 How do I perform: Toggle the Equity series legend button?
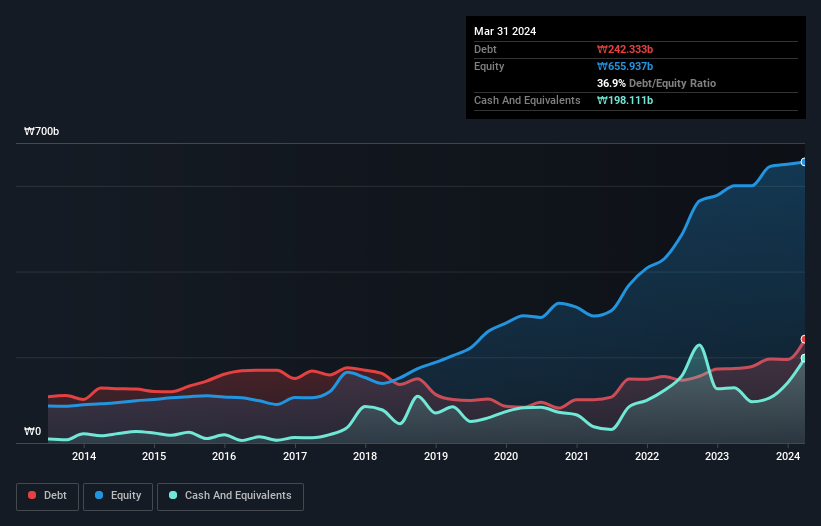pyautogui.click(x=118, y=496)
